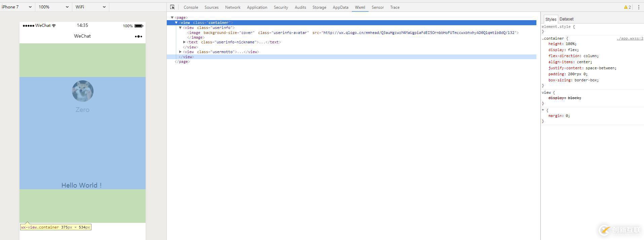Click the element.style rule header
Viewport: 644px width, 240px height.
pos(558,27)
